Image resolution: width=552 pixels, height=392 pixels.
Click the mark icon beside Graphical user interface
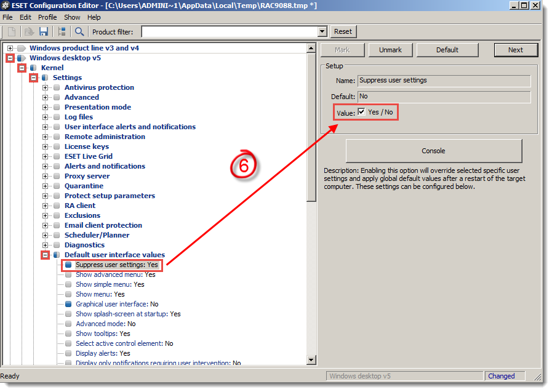[x=68, y=304]
